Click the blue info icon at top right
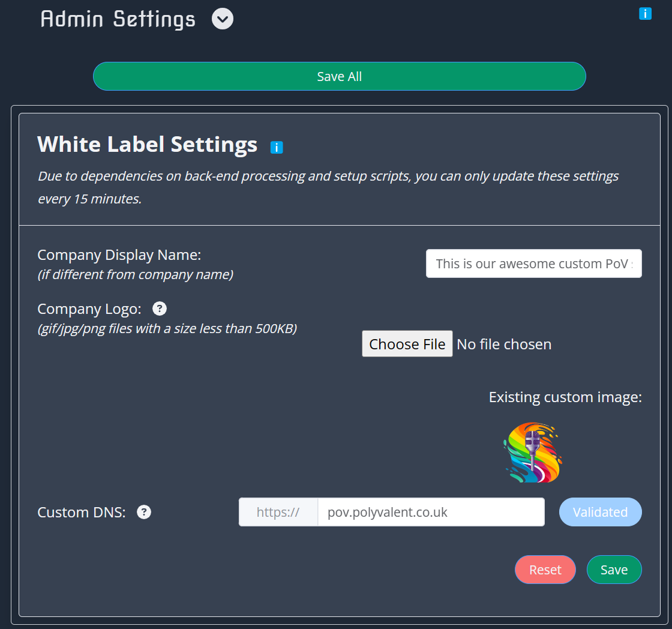This screenshot has height=629, width=672. [645, 13]
